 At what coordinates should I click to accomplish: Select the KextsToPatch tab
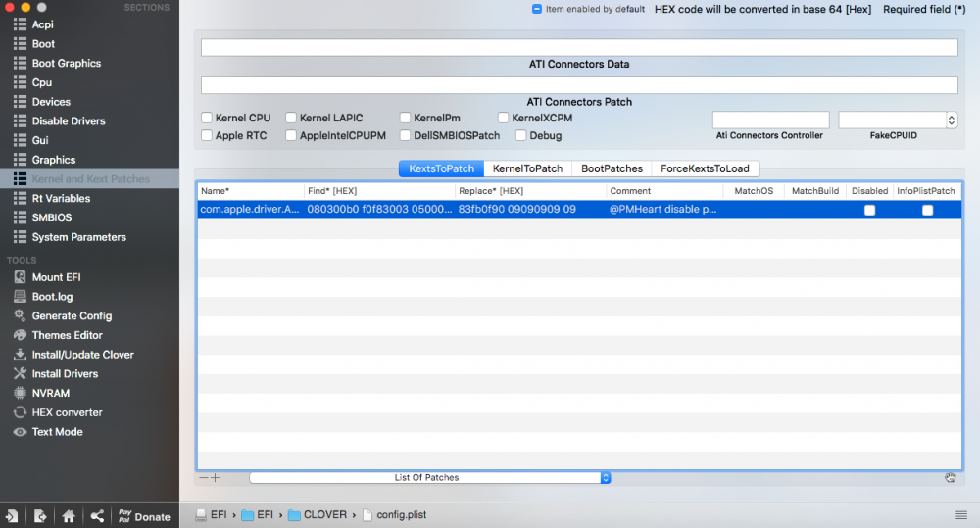441,168
